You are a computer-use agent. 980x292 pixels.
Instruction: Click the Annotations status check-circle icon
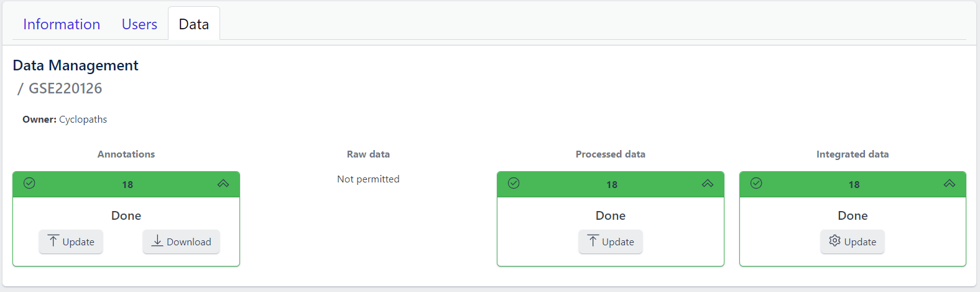pos(29,183)
